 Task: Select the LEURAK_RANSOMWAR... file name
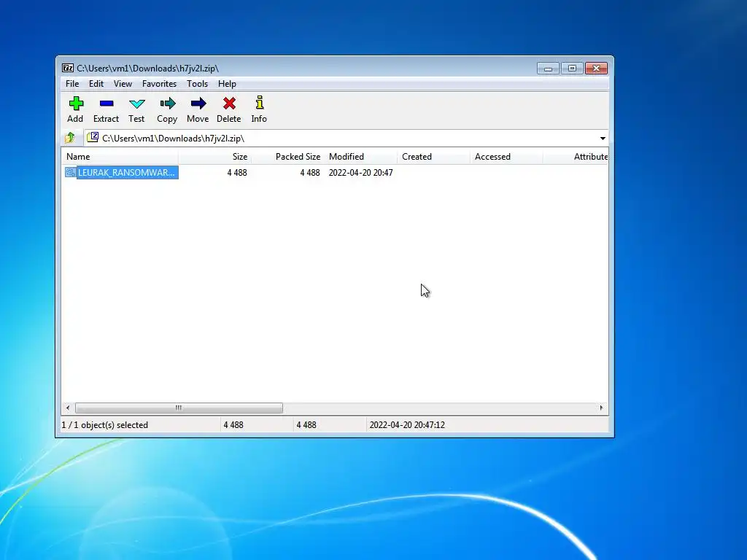(x=127, y=172)
